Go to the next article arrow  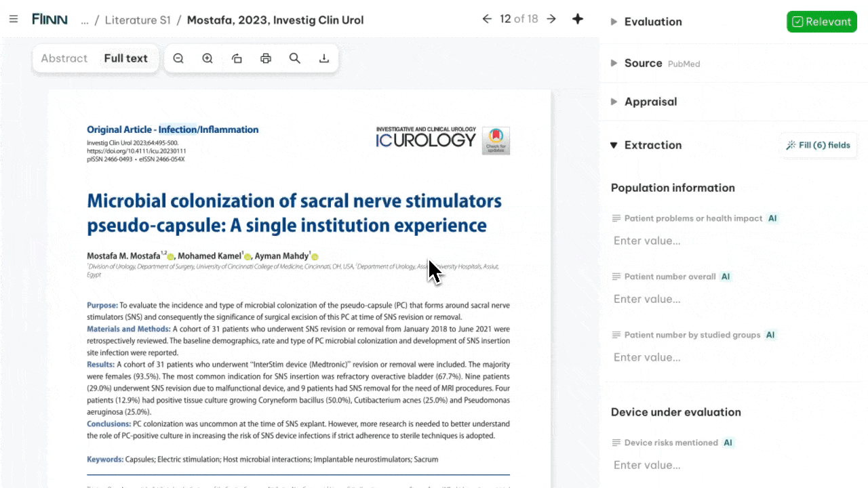(x=551, y=19)
